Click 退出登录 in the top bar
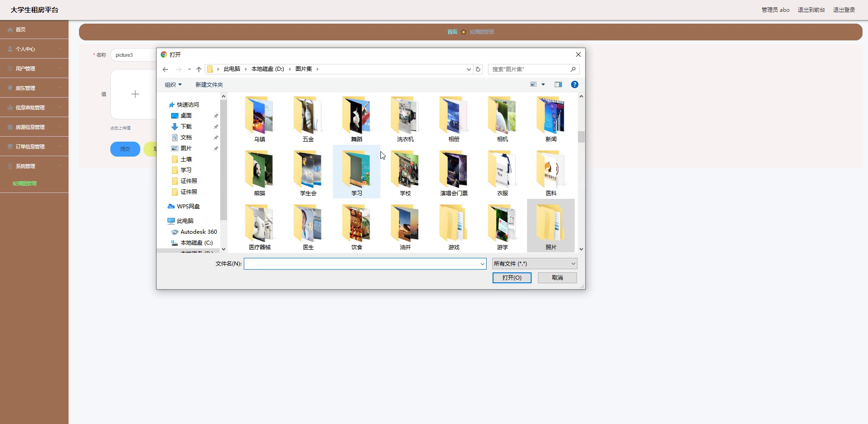Image resolution: width=868 pixels, height=424 pixels. point(844,10)
